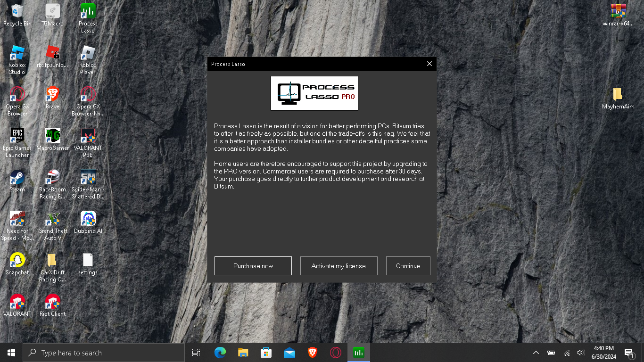Image resolution: width=644 pixels, height=362 pixels.
Task: Select the Spider-Man Shattered Dimensions icon
Action: 88,184
